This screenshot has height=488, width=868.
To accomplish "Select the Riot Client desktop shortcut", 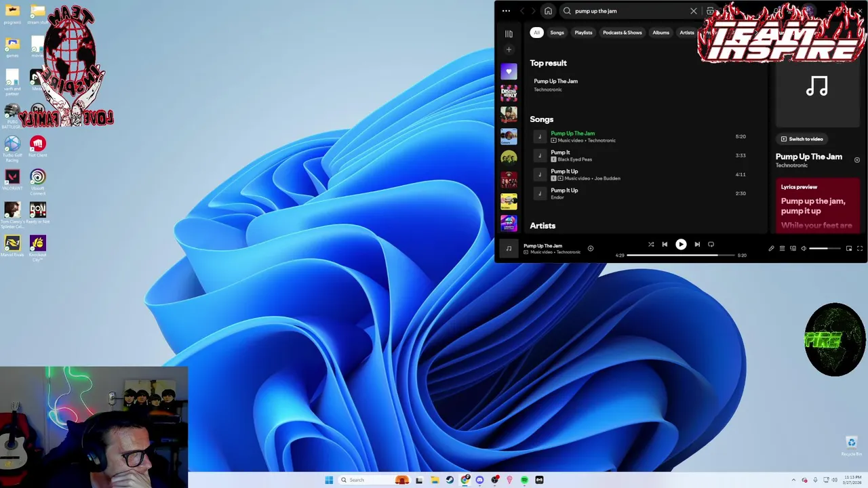I will click(37, 146).
